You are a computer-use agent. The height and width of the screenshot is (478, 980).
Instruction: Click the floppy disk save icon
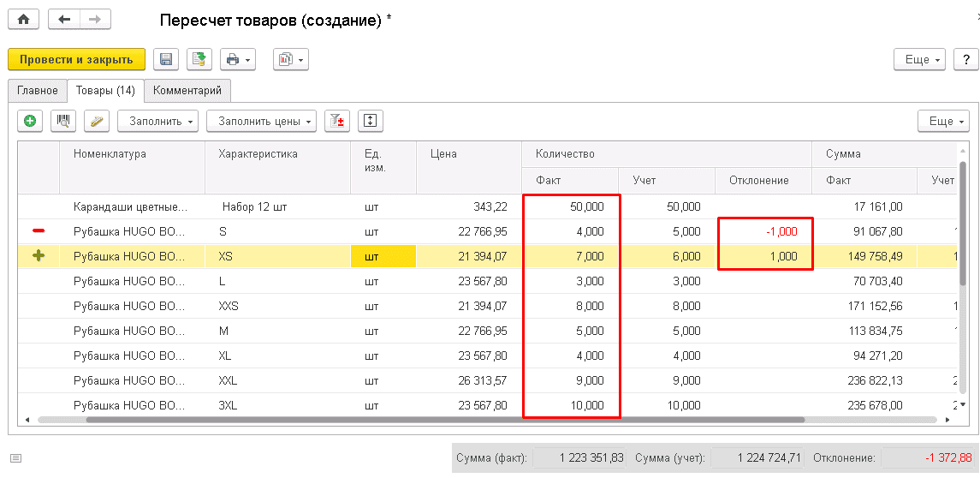tap(166, 59)
